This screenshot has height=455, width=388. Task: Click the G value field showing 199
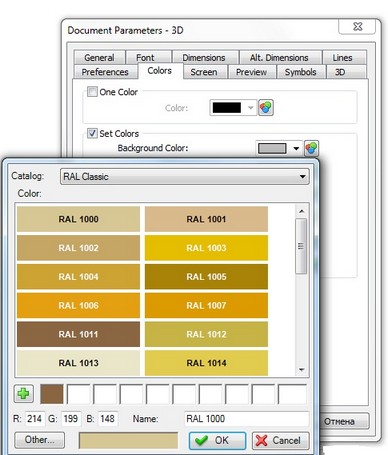click(x=71, y=419)
